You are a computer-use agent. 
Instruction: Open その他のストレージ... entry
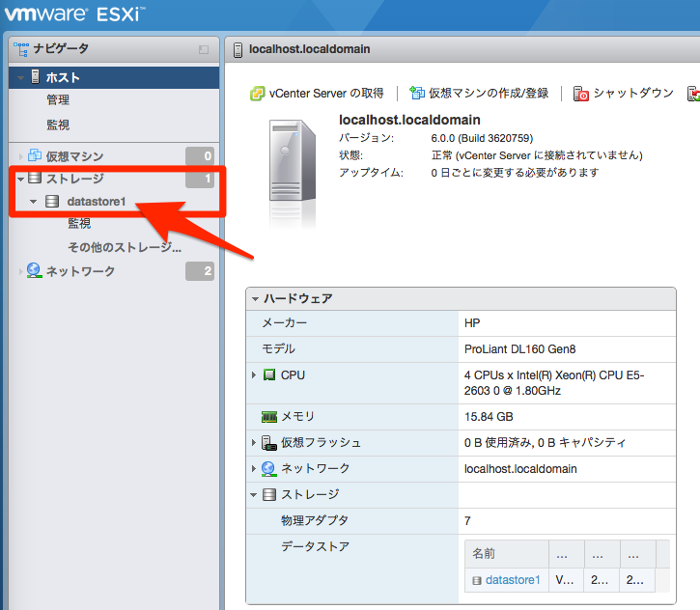click(125, 247)
